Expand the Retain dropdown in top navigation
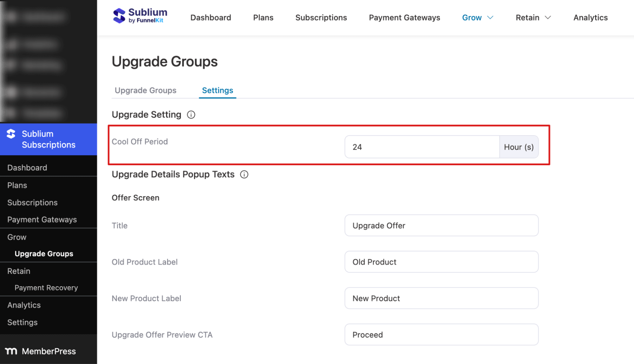This screenshot has width=634, height=364. pos(533,18)
